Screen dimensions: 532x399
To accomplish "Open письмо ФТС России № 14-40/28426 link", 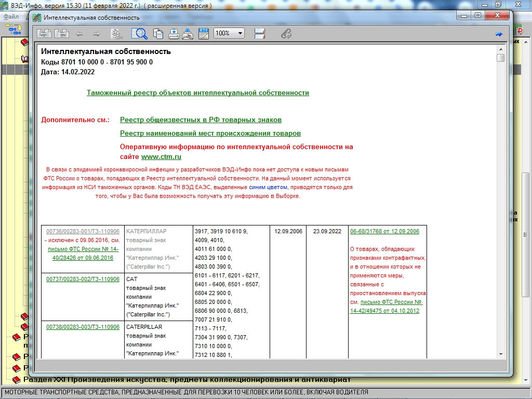I will click(x=83, y=254).
